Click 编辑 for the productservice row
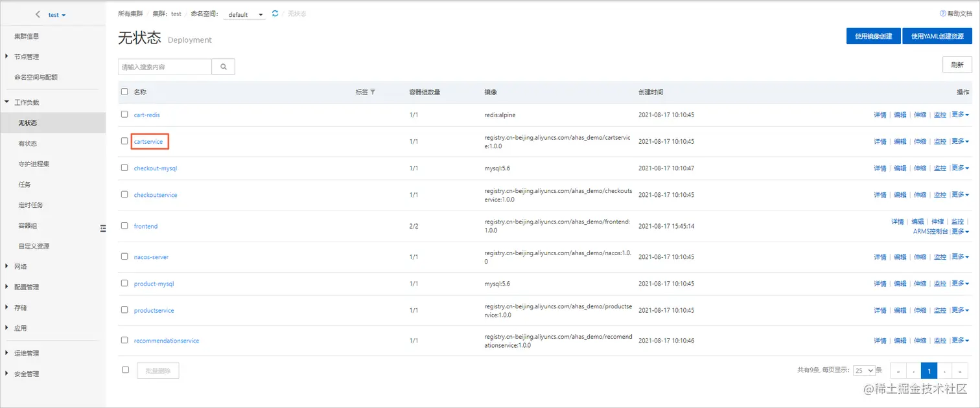The height and width of the screenshot is (408, 980). click(x=900, y=310)
